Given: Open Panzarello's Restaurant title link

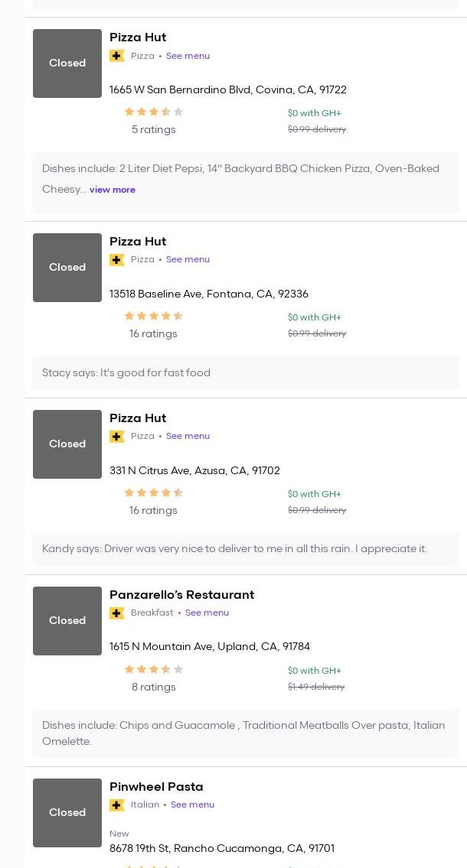Looking at the screenshot, I should click(181, 595).
